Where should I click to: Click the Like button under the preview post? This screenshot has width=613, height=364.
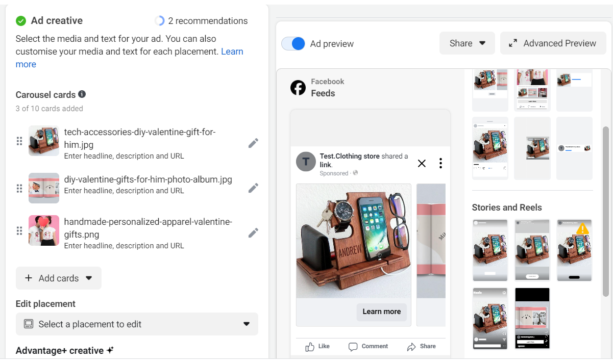[x=316, y=346]
